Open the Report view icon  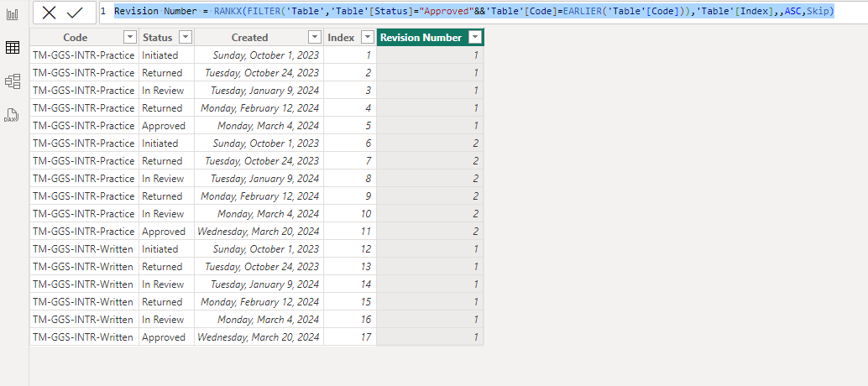coord(13,14)
